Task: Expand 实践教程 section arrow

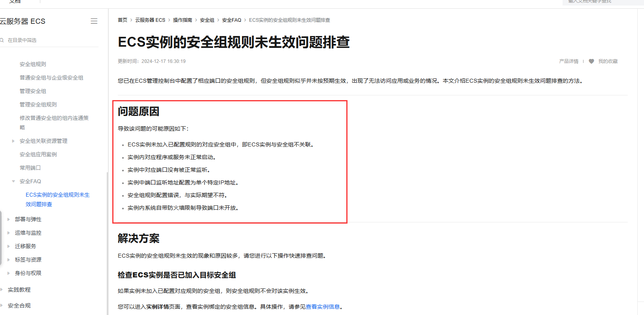Action: coord(2,290)
